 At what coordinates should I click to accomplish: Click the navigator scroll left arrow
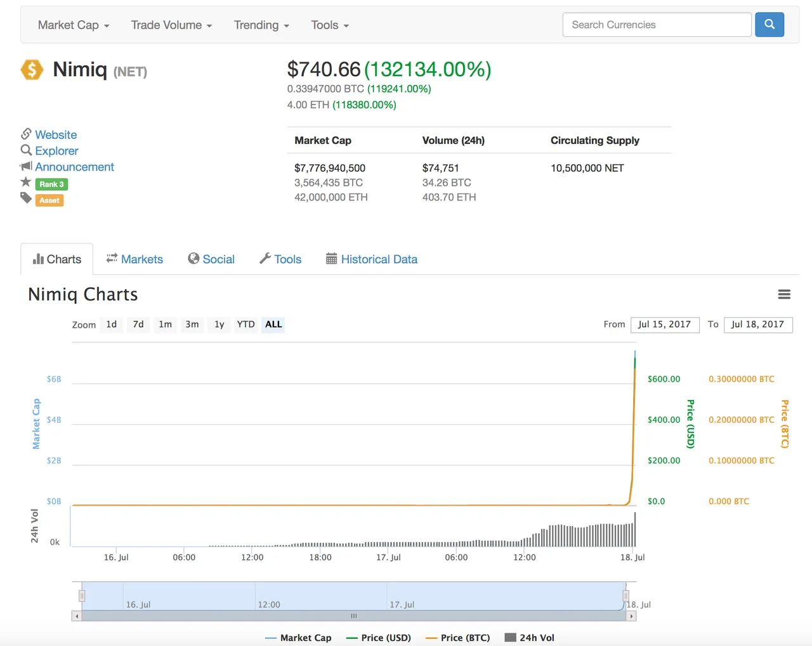coord(77,616)
